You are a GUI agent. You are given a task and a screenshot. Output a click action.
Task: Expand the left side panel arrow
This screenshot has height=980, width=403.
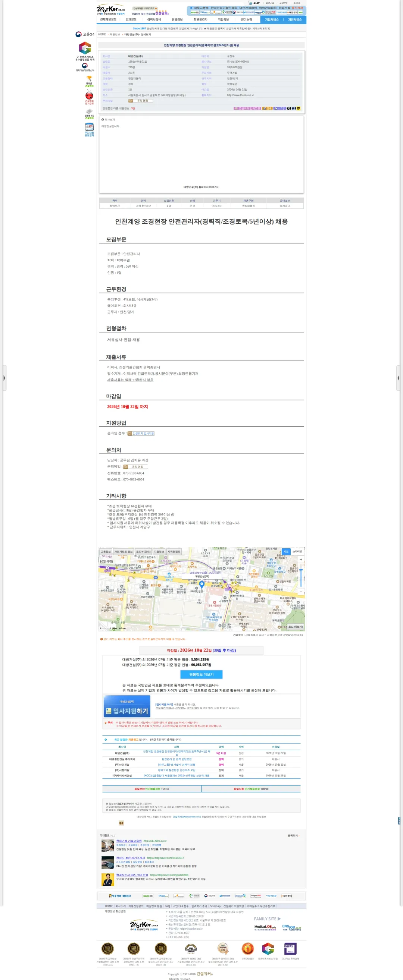[x=4, y=378]
